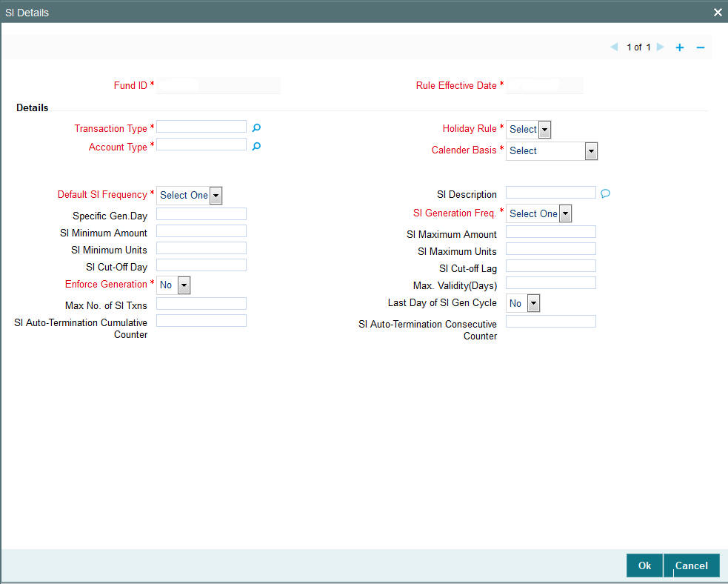Viewport: 728px width, 584px height.
Task: Select the SI Minimum Units field
Action: [x=201, y=248]
